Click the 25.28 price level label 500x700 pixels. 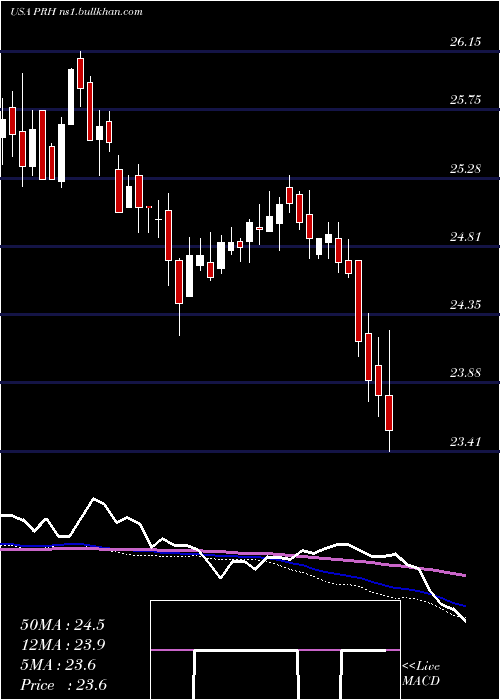pyautogui.click(x=465, y=169)
